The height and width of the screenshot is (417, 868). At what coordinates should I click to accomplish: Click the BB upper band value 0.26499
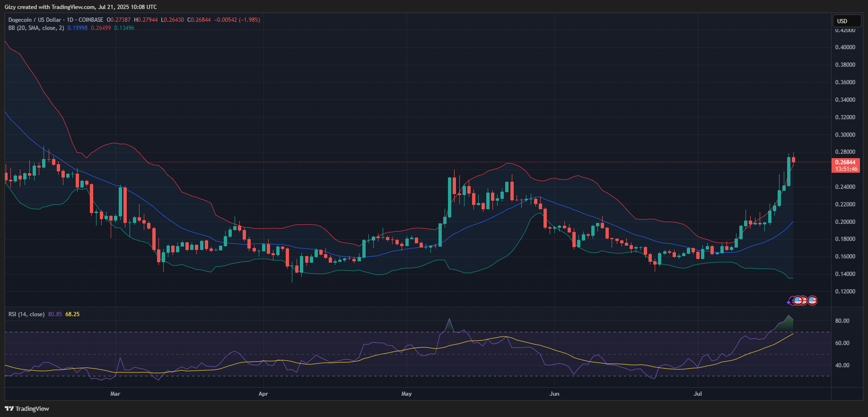click(101, 28)
